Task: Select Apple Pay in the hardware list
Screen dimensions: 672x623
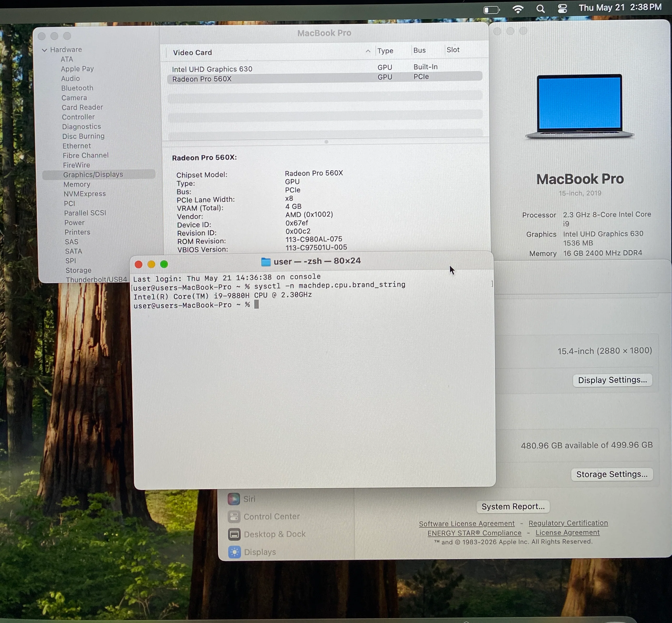Action: pyautogui.click(x=77, y=69)
